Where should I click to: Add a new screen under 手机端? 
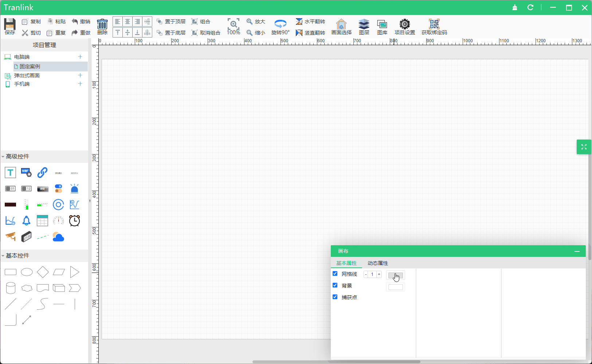[80, 84]
